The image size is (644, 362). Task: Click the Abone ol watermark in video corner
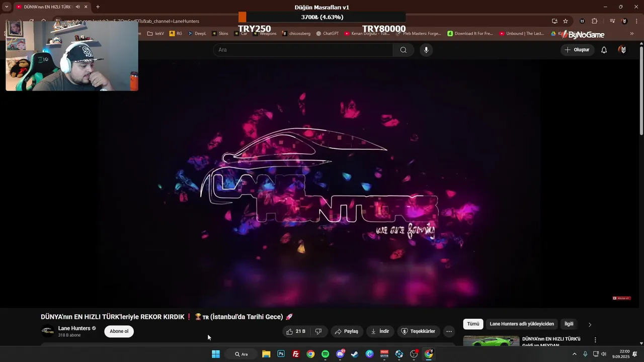621,298
